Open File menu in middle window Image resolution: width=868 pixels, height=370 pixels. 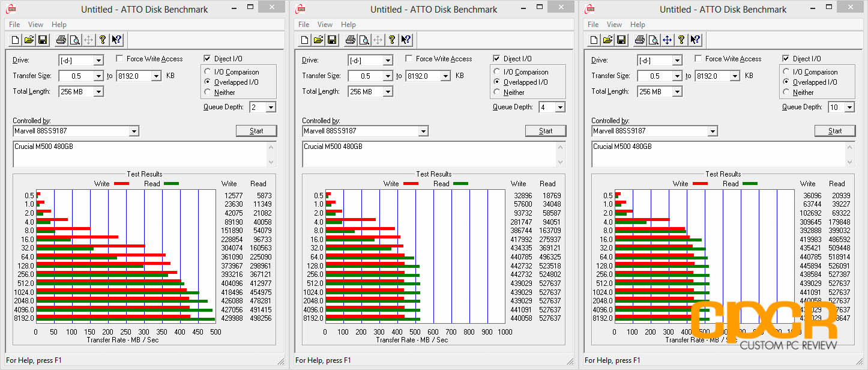click(x=304, y=25)
